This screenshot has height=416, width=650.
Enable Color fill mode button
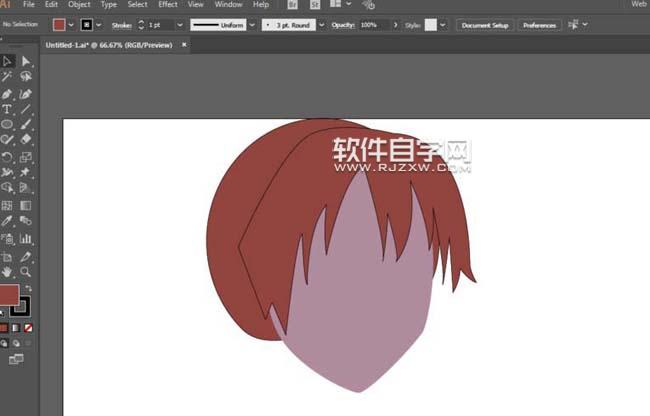(x=4, y=328)
